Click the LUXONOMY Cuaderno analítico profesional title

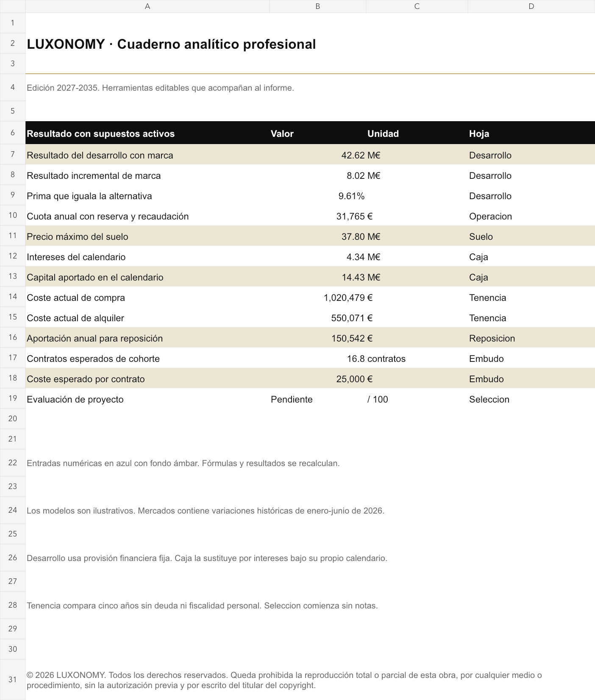pyautogui.click(x=171, y=44)
